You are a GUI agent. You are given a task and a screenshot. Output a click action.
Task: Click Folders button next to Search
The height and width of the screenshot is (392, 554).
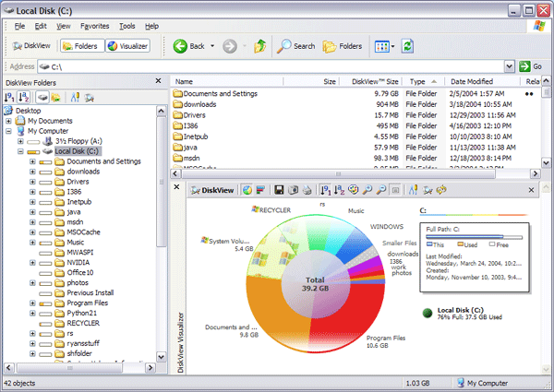click(342, 46)
